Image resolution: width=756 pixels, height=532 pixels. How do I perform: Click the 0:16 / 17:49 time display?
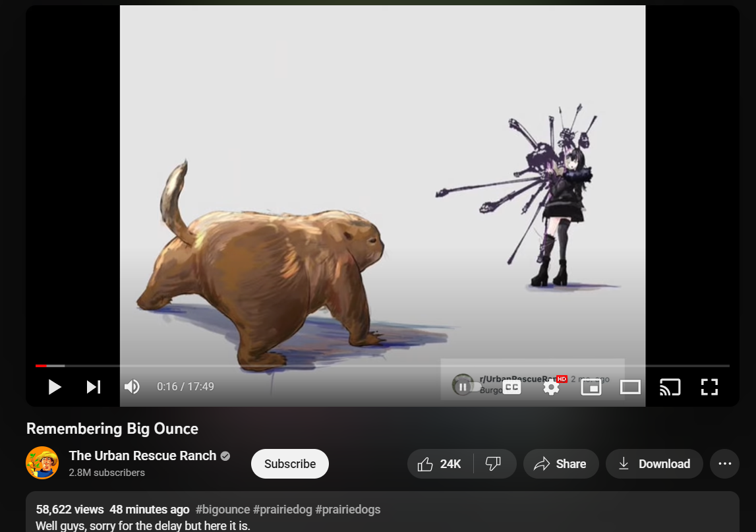tap(185, 387)
